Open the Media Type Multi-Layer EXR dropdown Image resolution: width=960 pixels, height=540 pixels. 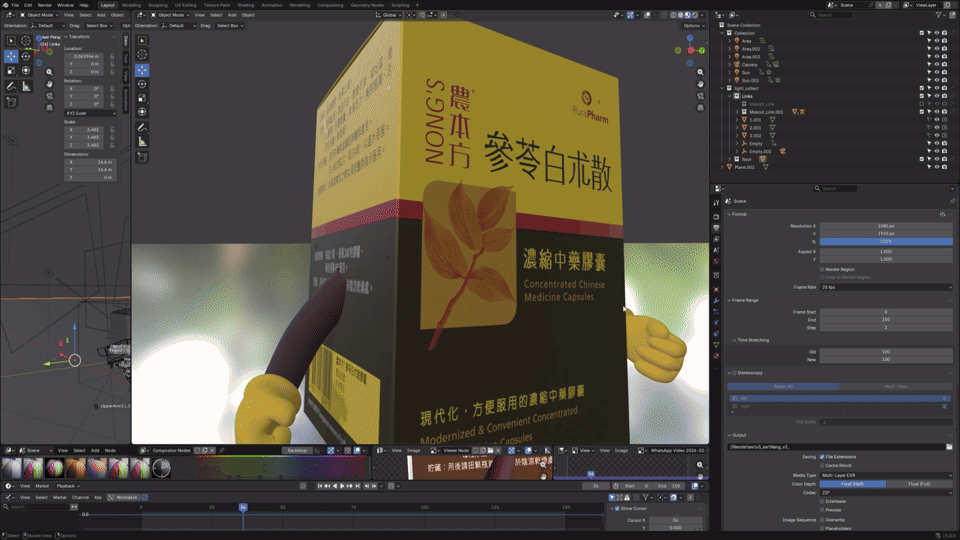tap(886, 475)
